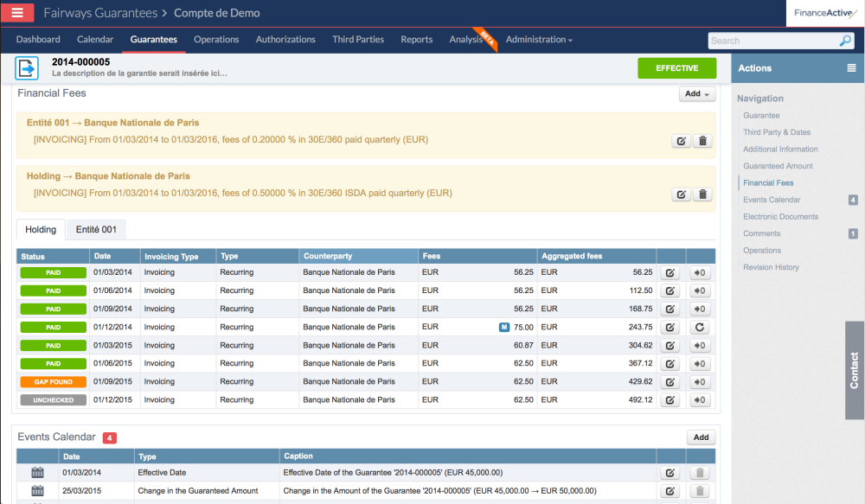The height and width of the screenshot is (504, 865).
Task: Go to the Dashboard menu
Action: 38,40
